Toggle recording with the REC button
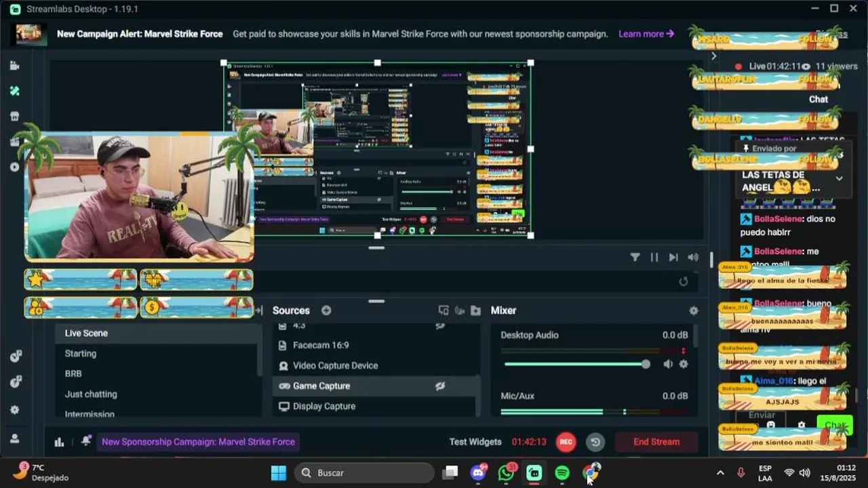 click(566, 442)
